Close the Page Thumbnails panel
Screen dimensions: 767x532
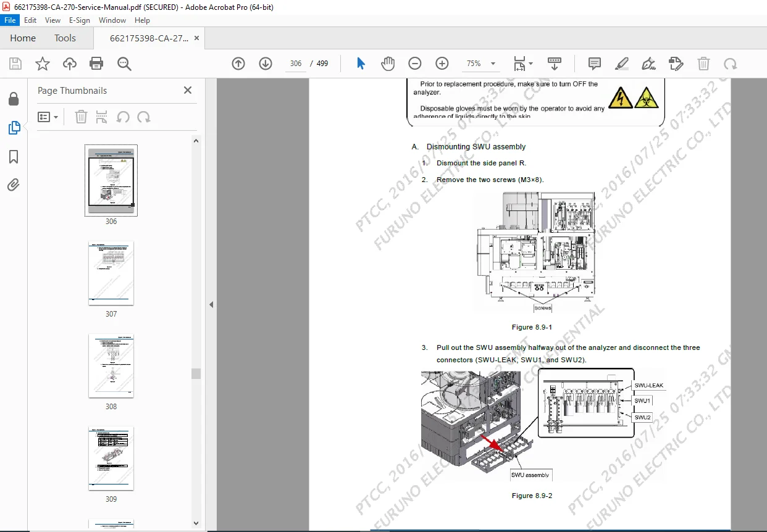tap(188, 90)
